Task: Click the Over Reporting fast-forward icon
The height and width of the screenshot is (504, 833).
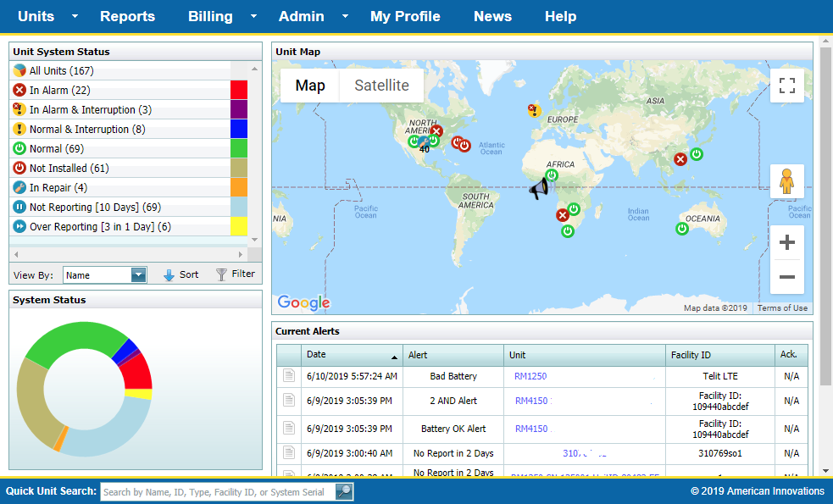Action: [19, 227]
